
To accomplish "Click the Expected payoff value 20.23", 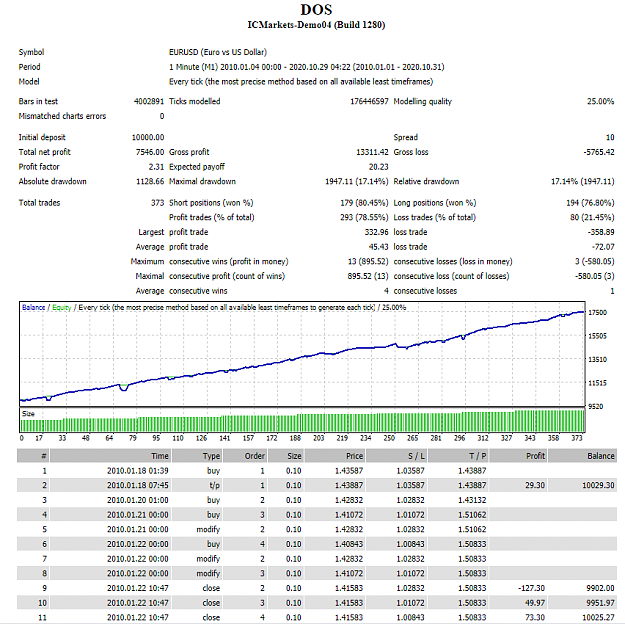I will [378, 167].
